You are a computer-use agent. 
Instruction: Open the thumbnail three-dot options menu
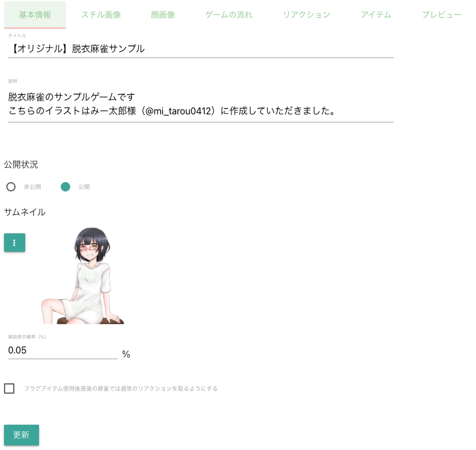14,243
